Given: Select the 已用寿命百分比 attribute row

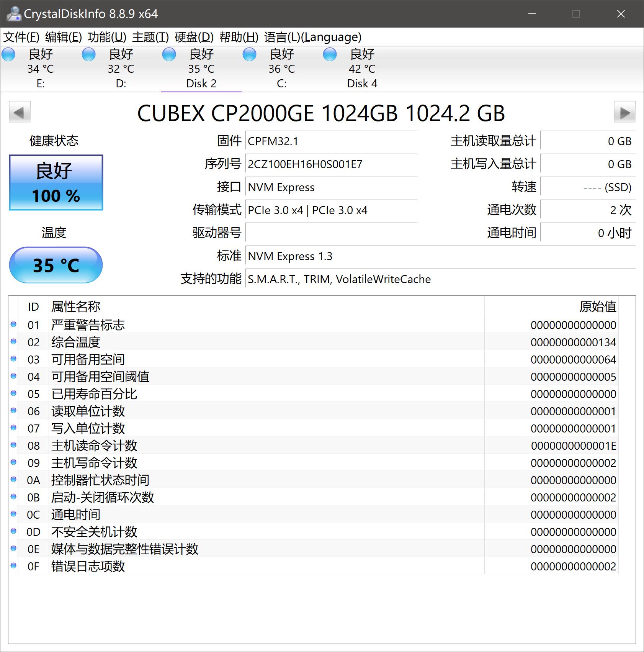Looking at the screenshot, I should 94,394.
